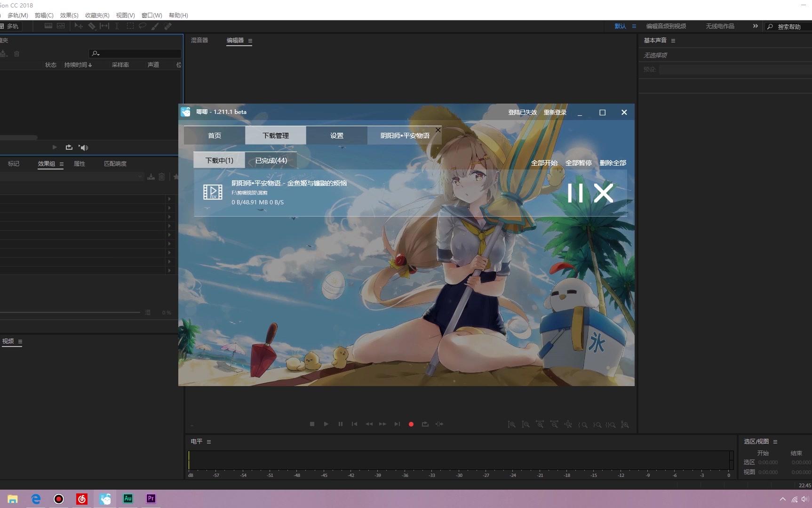
Task: Show the spectral pitch display
Action: [x=61, y=26]
